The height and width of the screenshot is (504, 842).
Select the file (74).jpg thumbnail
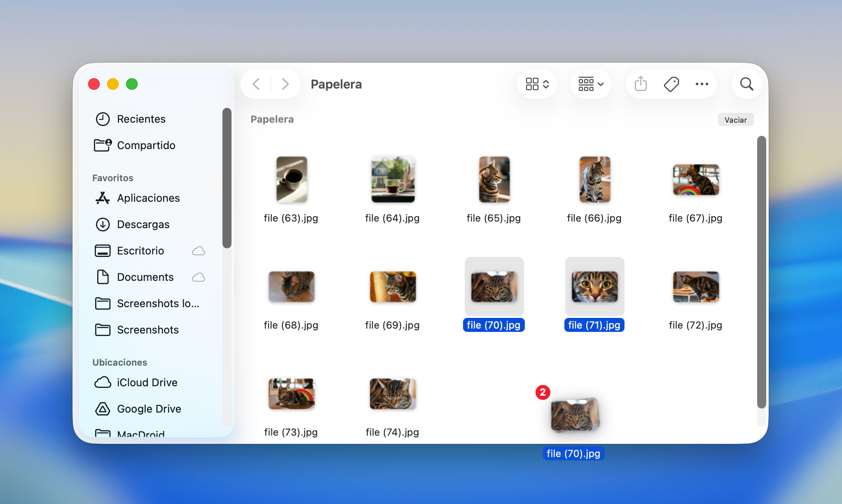click(x=393, y=394)
